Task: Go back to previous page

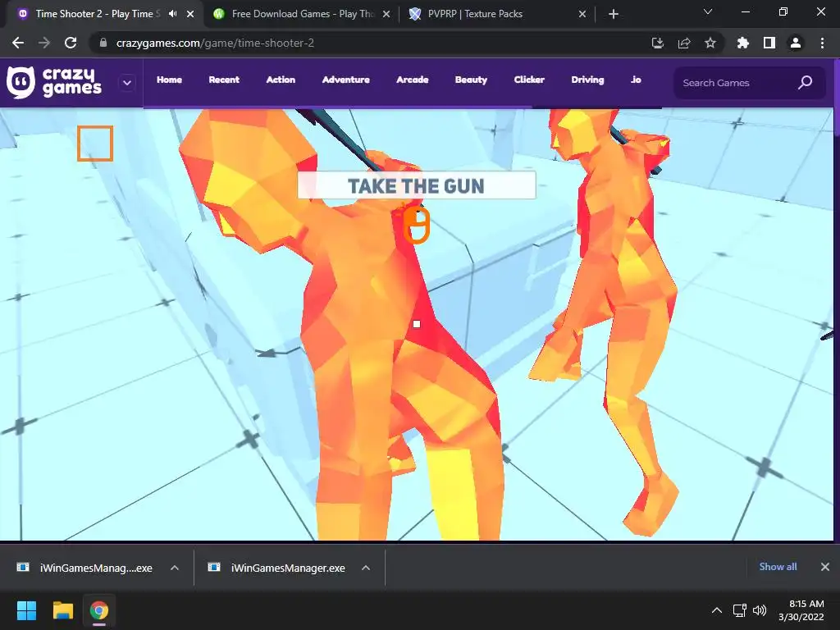Action: [x=18, y=43]
